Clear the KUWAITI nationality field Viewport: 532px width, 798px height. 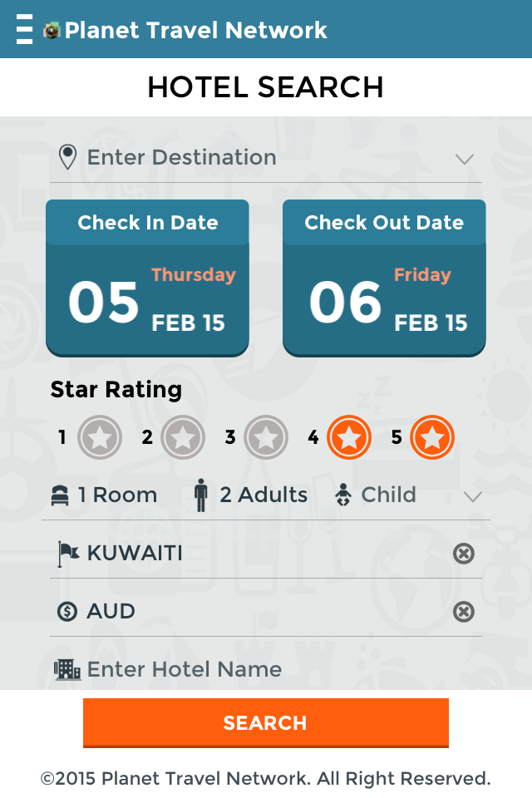point(464,554)
